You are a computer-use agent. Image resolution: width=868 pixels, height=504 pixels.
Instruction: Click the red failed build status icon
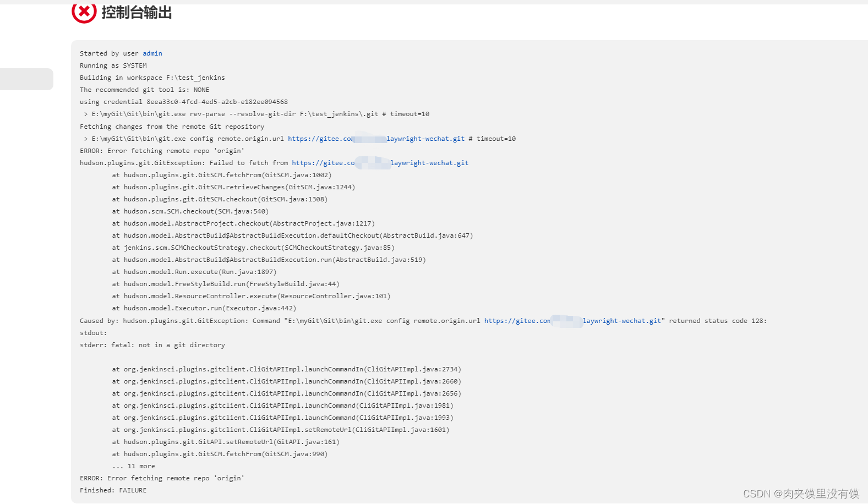pos(84,12)
